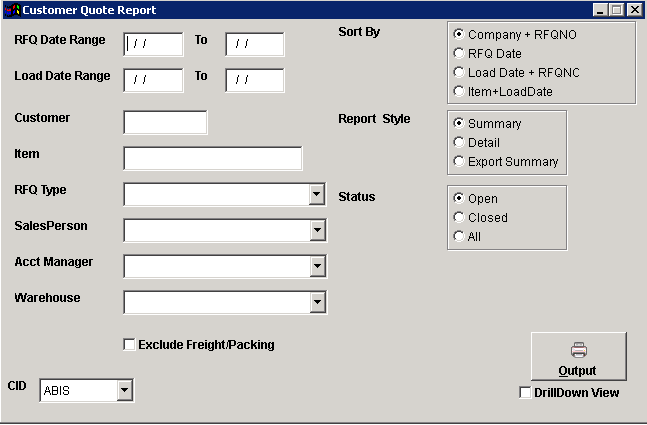Select Detail report style
Image resolution: width=647 pixels, height=425 pixels.
(x=459, y=143)
